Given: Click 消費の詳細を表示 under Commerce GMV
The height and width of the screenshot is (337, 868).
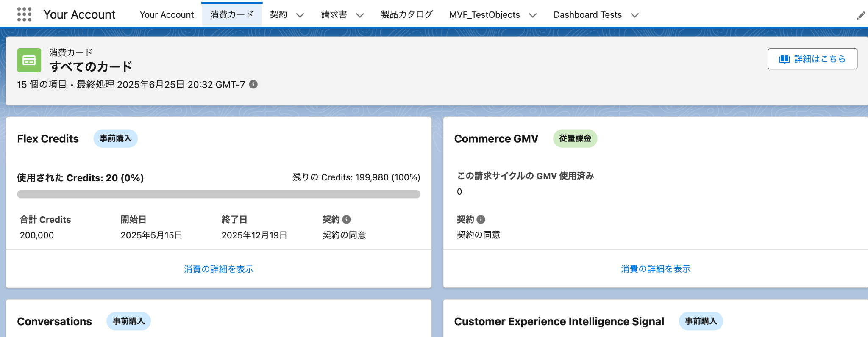Looking at the screenshot, I should click(656, 269).
